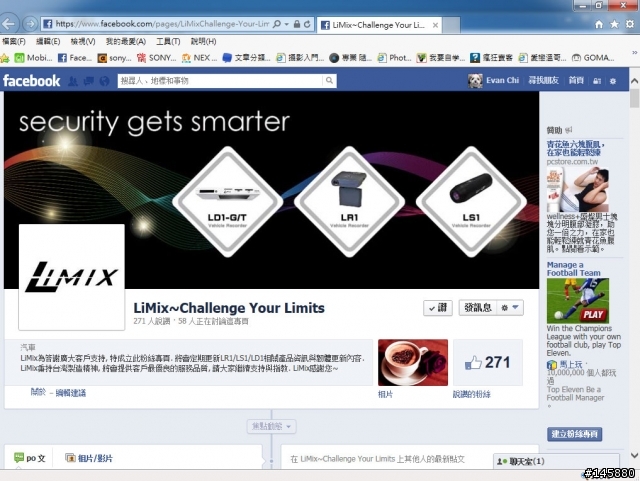Open the 我的最愛(A) menu
This screenshot has width=640, height=481.
(126, 42)
